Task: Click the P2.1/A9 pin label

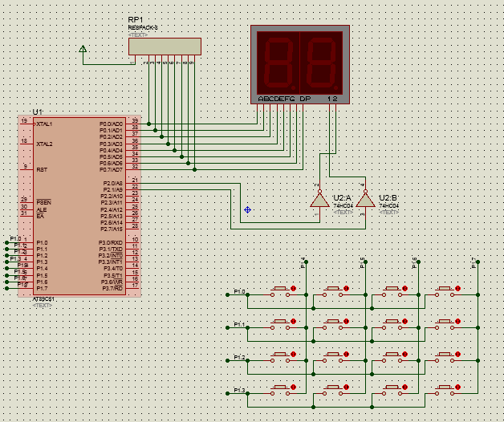Action: click(x=113, y=189)
